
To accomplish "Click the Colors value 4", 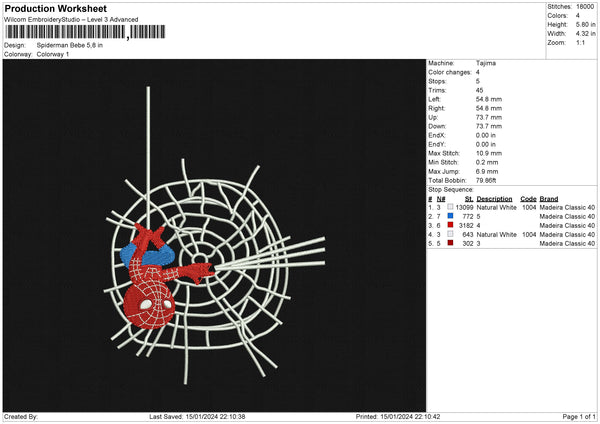I will [577, 16].
